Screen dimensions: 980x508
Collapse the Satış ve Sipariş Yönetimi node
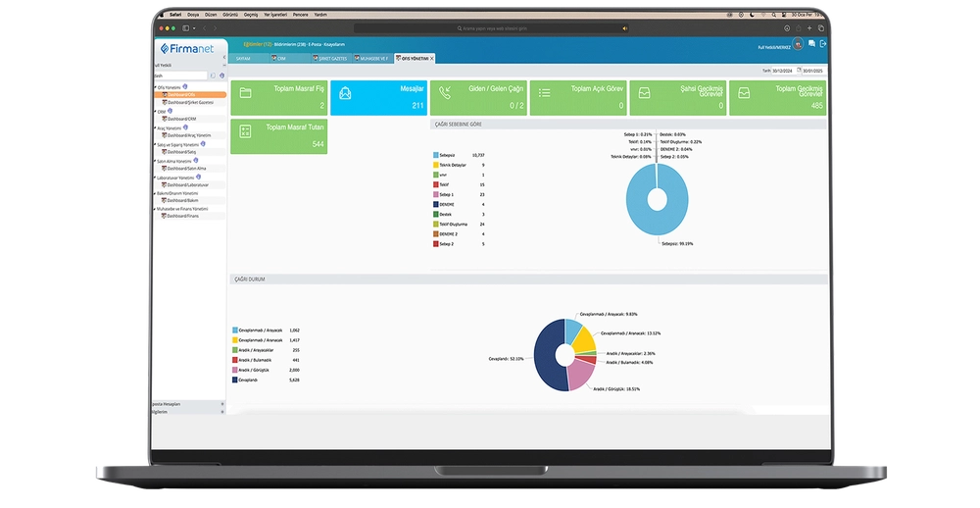[x=154, y=144]
